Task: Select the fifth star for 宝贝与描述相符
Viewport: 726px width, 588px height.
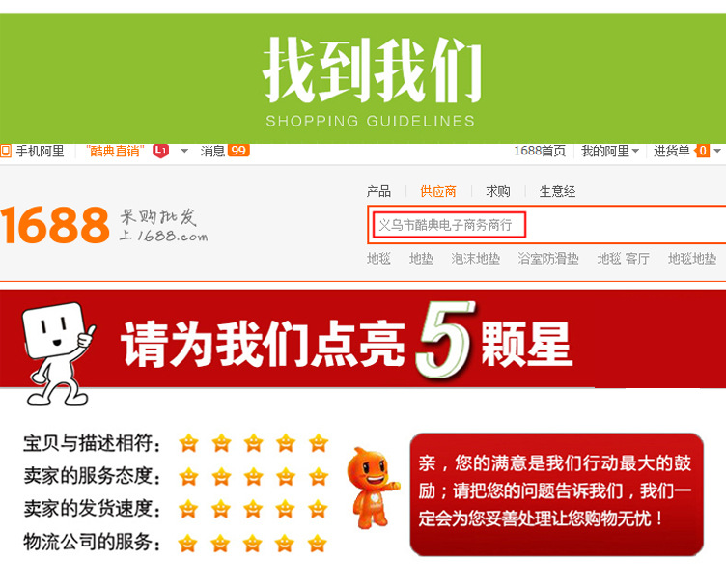Action: pyautogui.click(x=319, y=443)
